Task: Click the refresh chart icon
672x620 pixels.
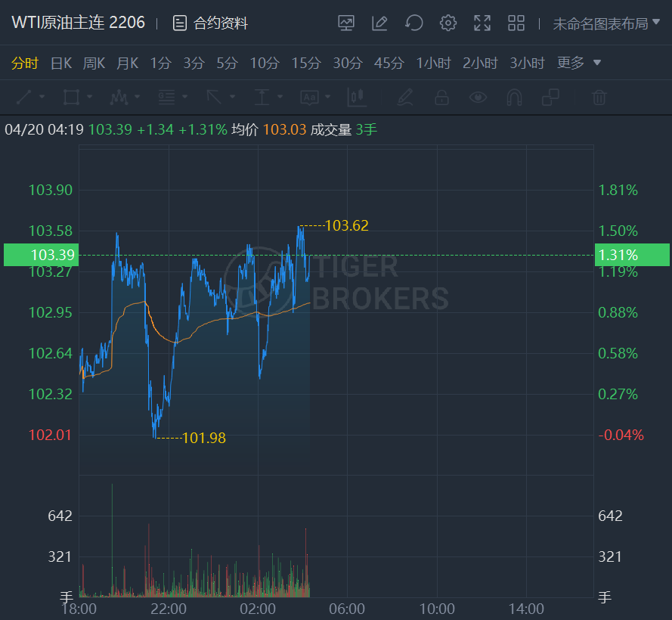Action: pyautogui.click(x=413, y=23)
